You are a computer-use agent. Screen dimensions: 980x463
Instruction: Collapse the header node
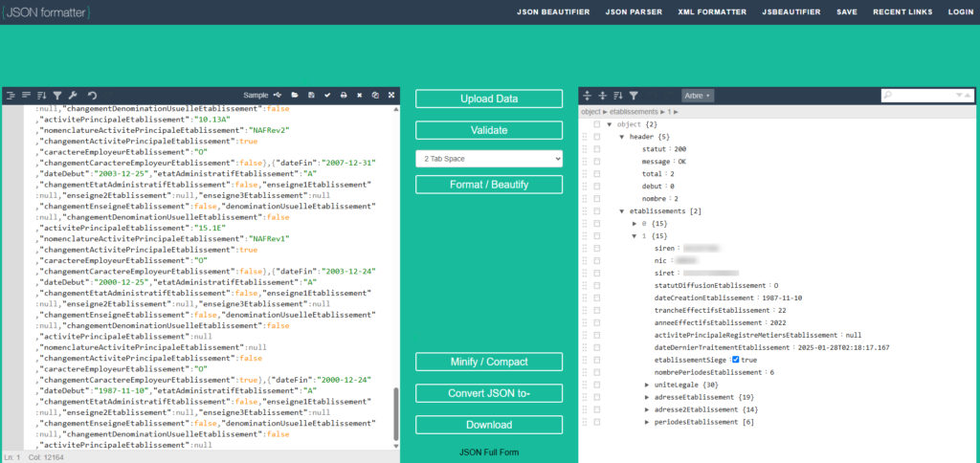622,137
